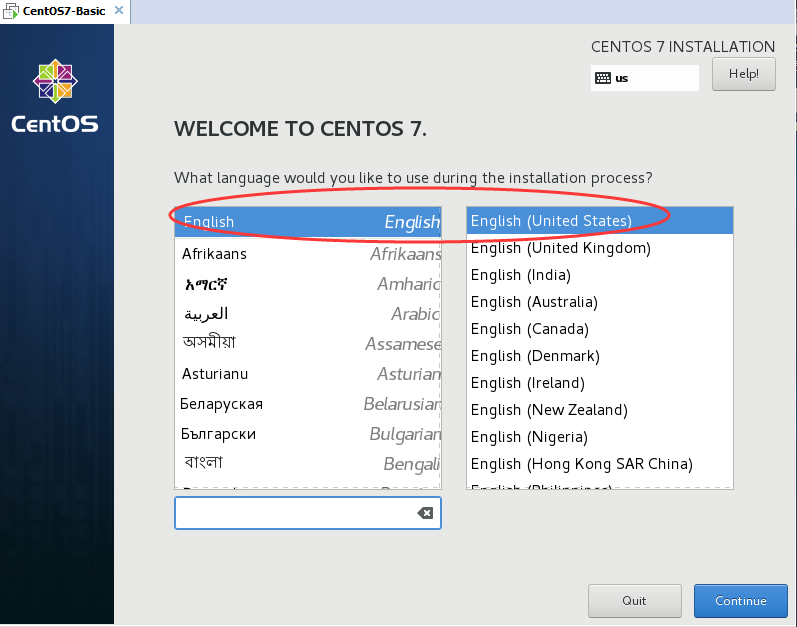Viewport: 797px width, 627px height.
Task: Choose English (Denmark) locale
Action: pyautogui.click(x=600, y=356)
